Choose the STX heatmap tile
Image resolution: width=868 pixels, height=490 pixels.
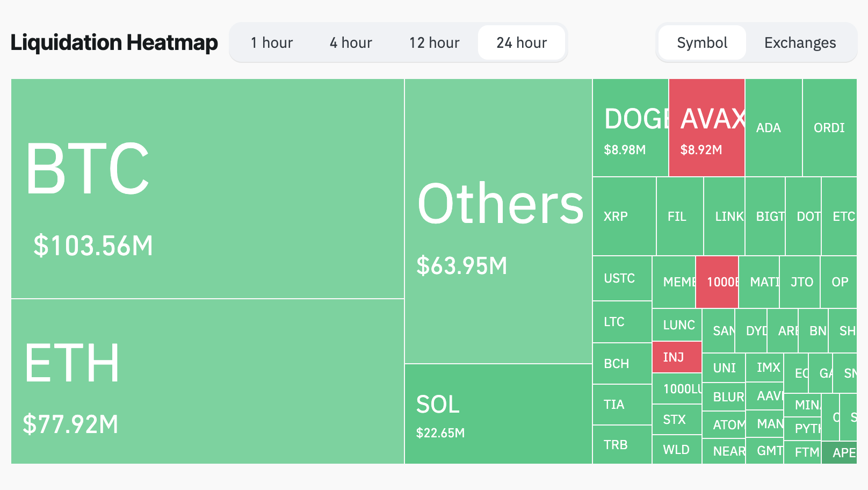(677, 419)
